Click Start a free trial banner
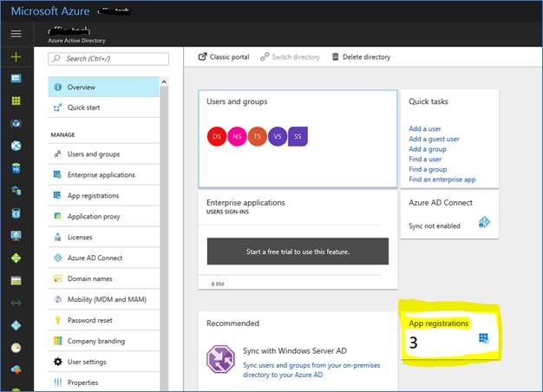The image size is (543, 392). click(x=298, y=252)
